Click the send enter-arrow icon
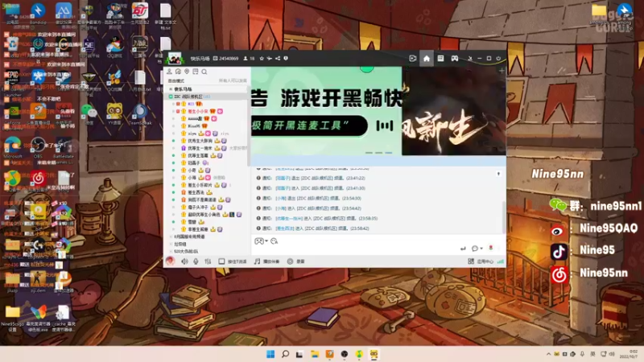The width and height of the screenshot is (644, 362). [463, 249]
